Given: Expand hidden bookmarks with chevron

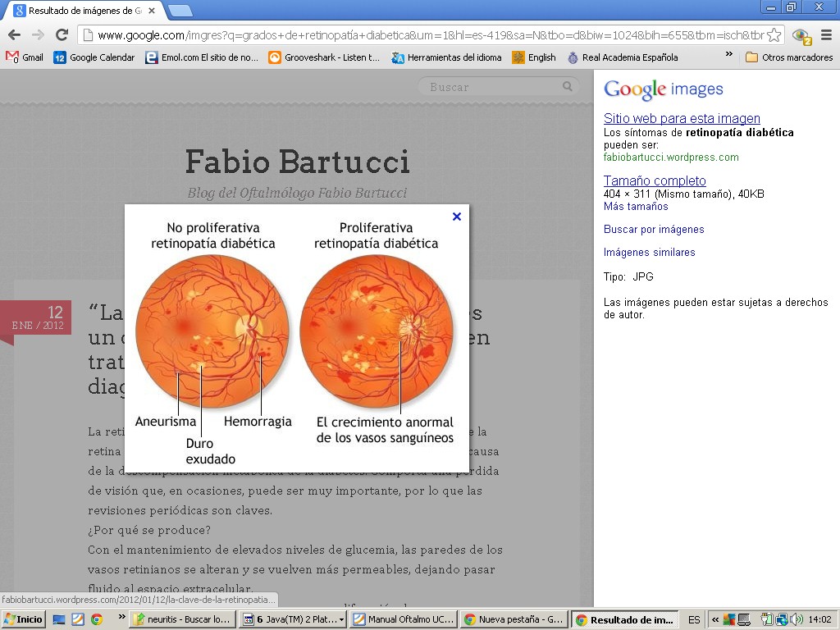Looking at the screenshot, I should (729, 56).
